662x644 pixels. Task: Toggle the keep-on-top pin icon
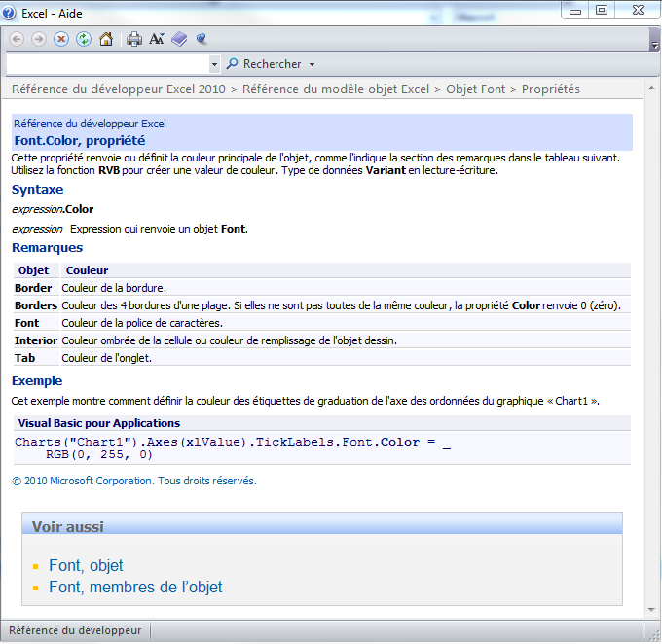coord(202,39)
